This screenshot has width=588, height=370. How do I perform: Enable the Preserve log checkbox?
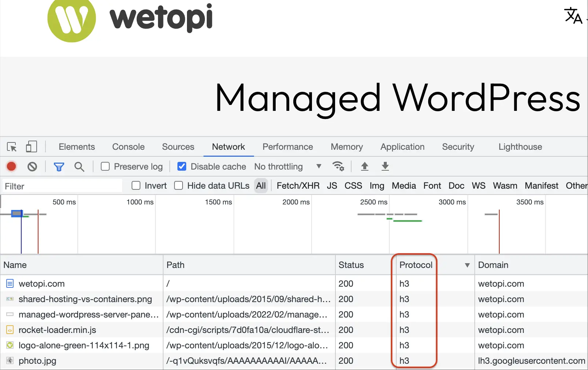pos(105,167)
